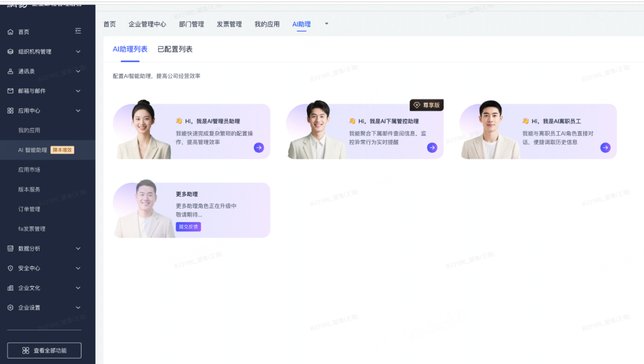Open 我的应用 in sidebar
Viewport: 644px width, 364px height.
(29, 130)
